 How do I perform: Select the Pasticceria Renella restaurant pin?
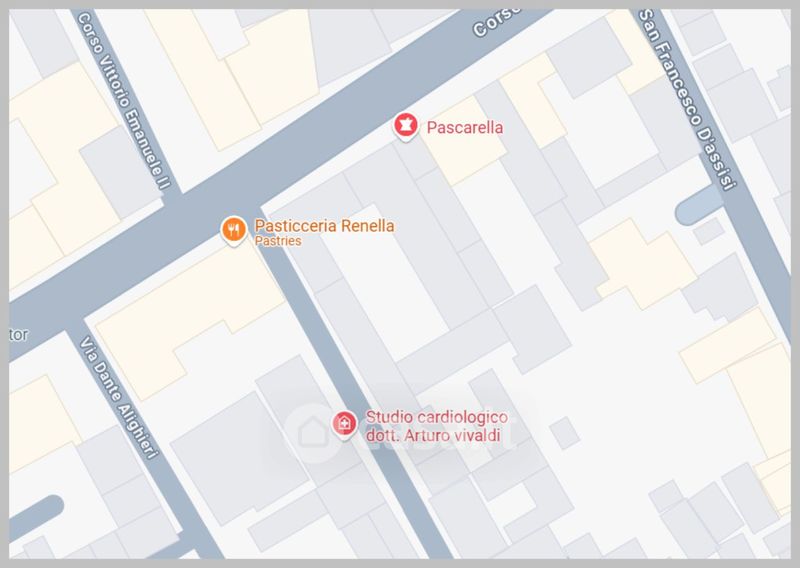[234, 231]
